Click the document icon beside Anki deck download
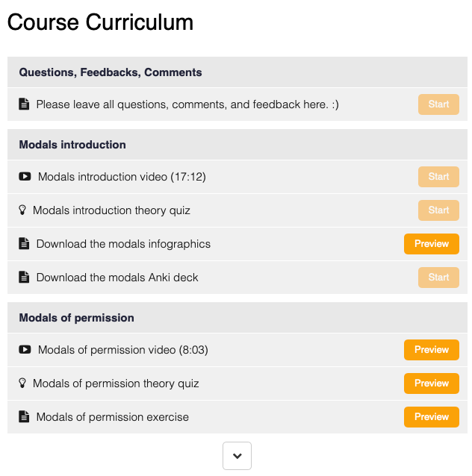This screenshot has width=472, height=476. [x=24, y=278]
